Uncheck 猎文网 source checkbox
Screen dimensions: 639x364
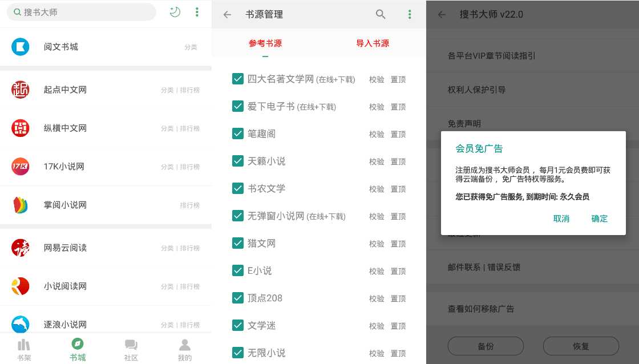(237, 243)
